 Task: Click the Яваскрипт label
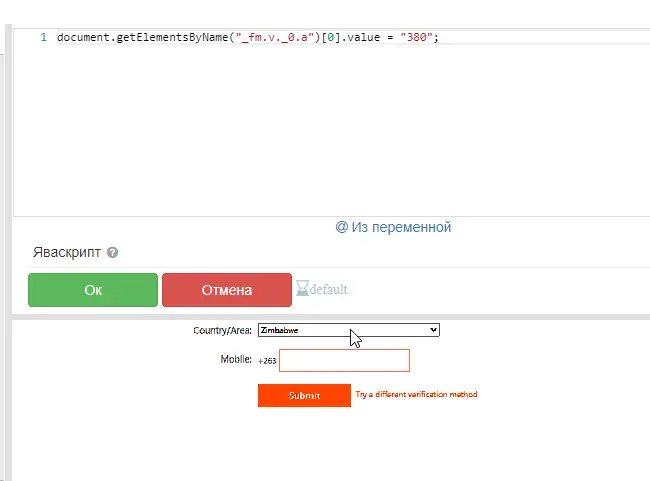(67, 253)
